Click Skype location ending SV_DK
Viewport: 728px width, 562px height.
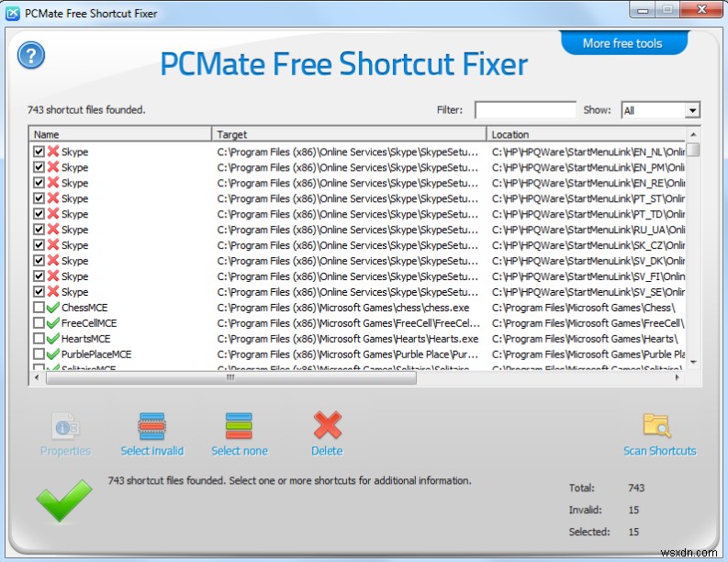pyautogui.click(x=588, y=261)
